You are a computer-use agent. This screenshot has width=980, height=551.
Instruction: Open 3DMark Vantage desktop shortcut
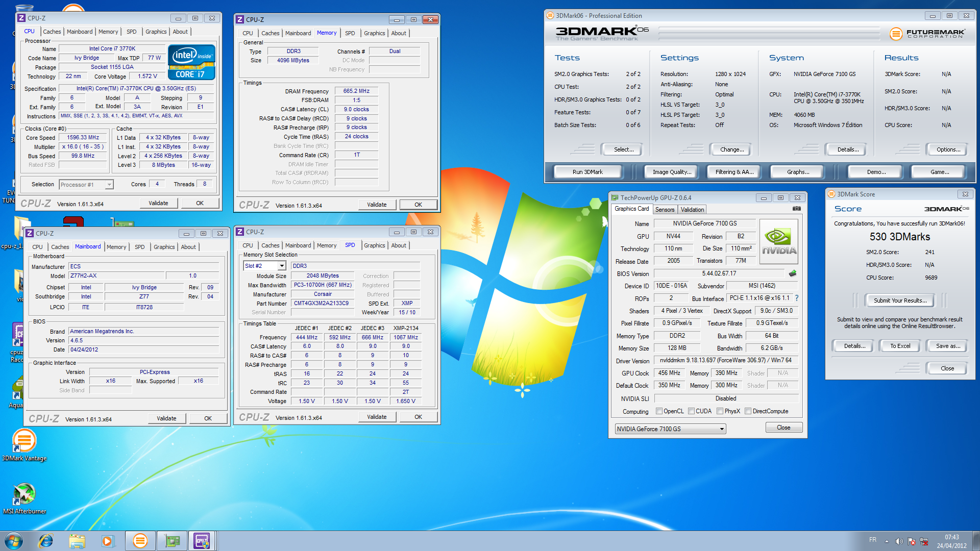(x=24, y=445)
